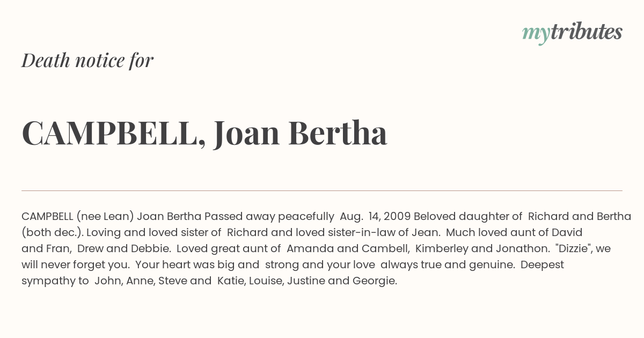Screen dimensions: 644x338
Task: Click the horizontal divider line below the title
Action: click(322, 190)
